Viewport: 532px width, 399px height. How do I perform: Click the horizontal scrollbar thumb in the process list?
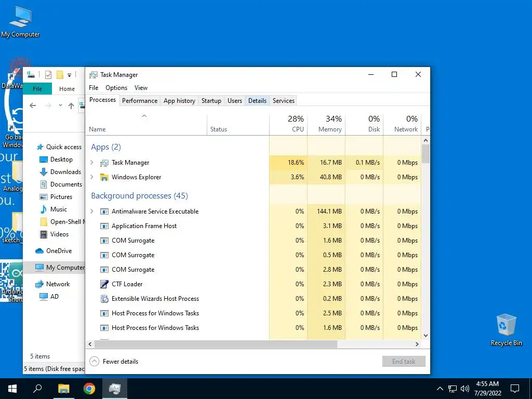click(216, 344)
